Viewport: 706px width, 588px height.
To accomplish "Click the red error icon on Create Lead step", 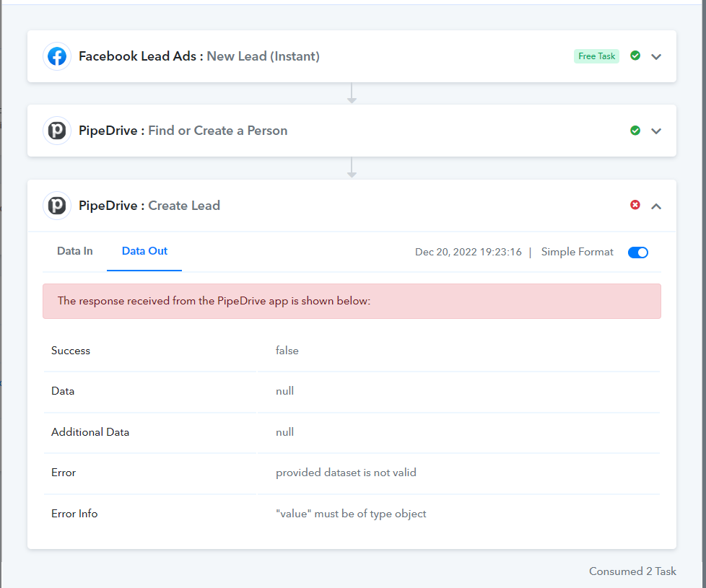I will (635, 205).
